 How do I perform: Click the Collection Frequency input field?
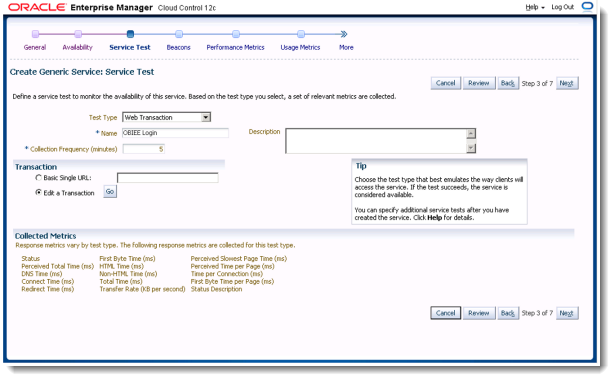tap(144, 149)
